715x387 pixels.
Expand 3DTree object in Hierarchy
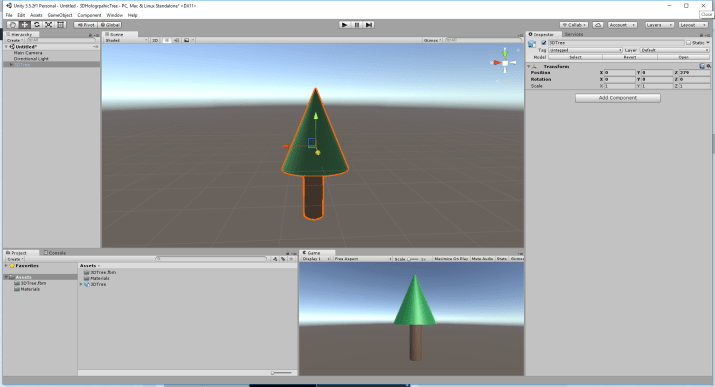11,65
